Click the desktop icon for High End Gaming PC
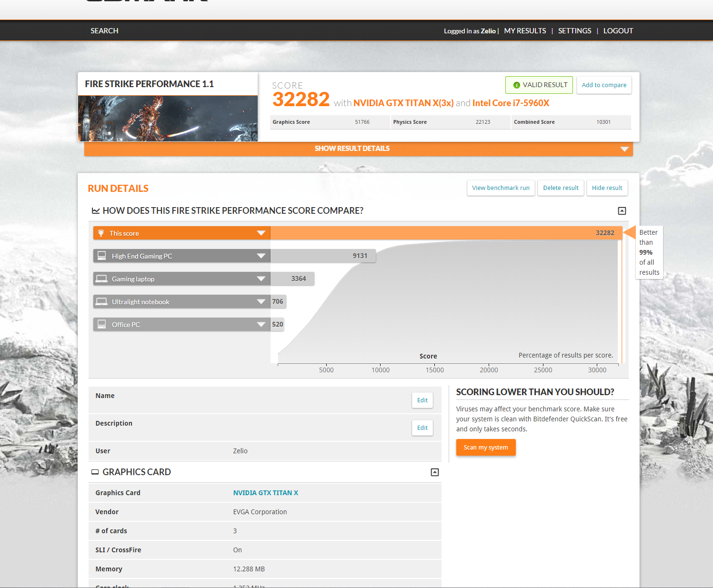This screenshot has height=588, width=713. [101, 256]
